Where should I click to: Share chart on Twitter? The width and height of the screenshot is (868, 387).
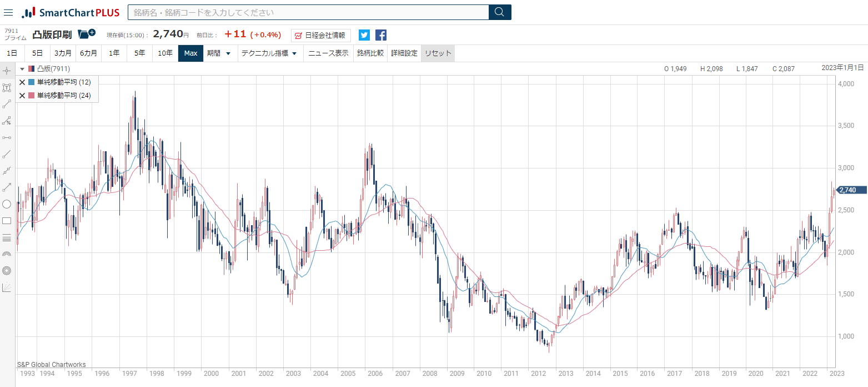click(x=364, y=35)
